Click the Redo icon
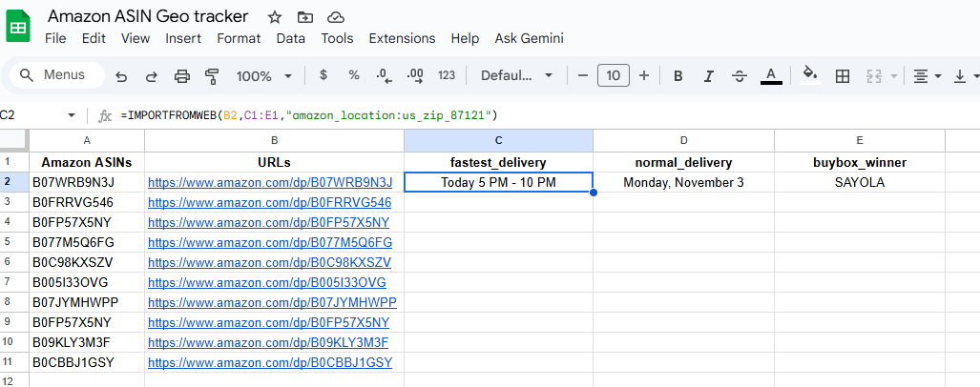 (152, 76)
